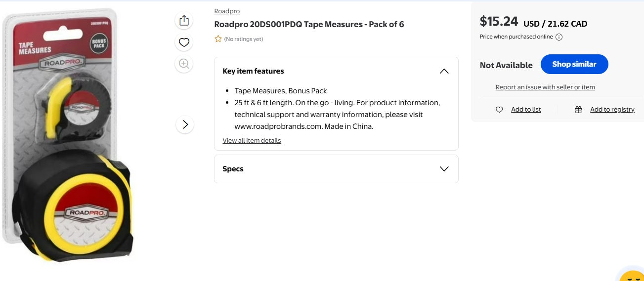Show next product image with arrow
This screenshot has height=281, width=644.
[x=185, y=124]
